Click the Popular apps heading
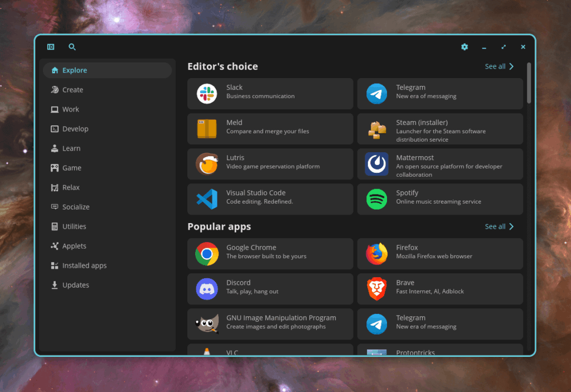 point(219,226)
